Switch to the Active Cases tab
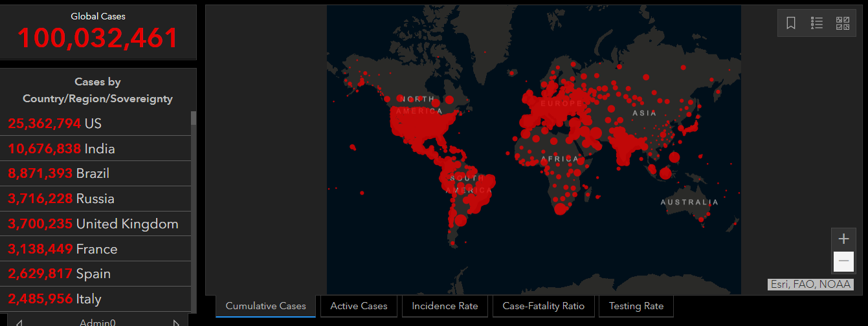 pyautogui.click(x=359, y=306)
